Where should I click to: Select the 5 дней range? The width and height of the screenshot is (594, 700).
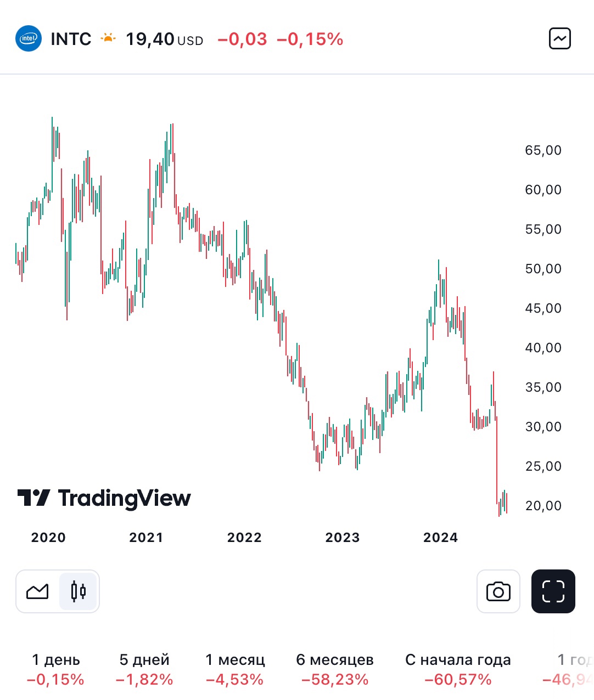[144, 669]
